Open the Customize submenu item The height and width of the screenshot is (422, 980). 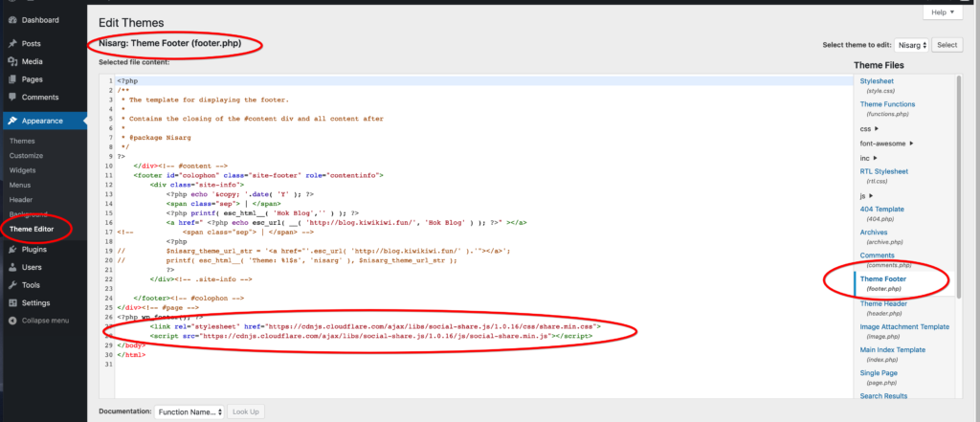(26, 156)
